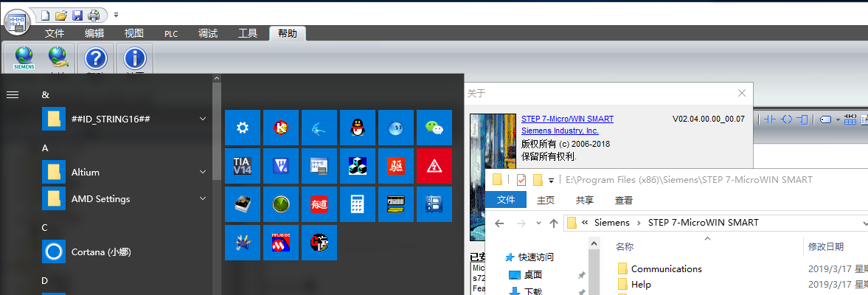
Task: Expand the AMD Settings folder
Action: (x=203, y=198)
